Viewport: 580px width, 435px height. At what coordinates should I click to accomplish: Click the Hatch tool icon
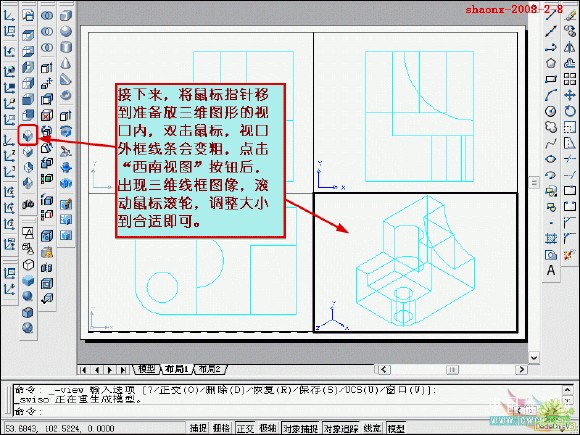[551, 239]
